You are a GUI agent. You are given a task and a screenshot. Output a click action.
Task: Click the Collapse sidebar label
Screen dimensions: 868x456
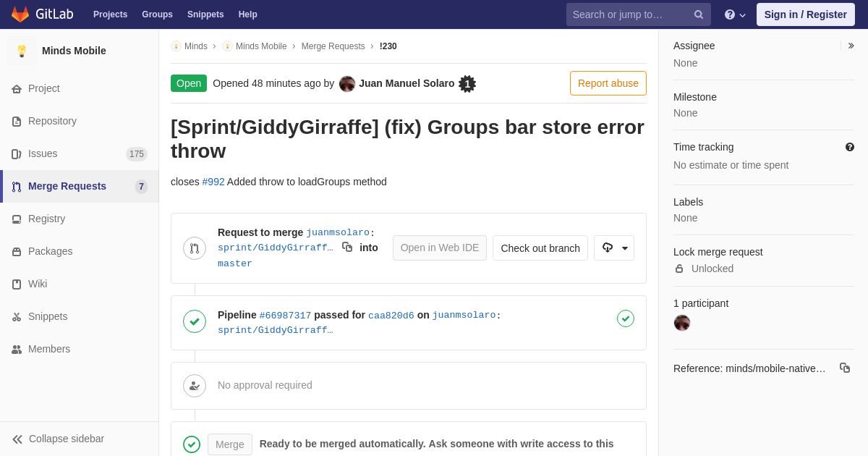pos(67,439)
